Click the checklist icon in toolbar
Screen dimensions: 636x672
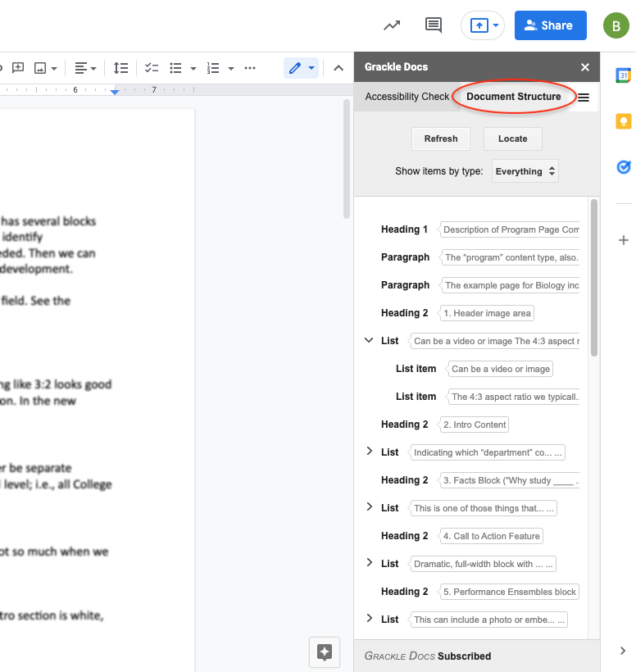coord(152,68)
